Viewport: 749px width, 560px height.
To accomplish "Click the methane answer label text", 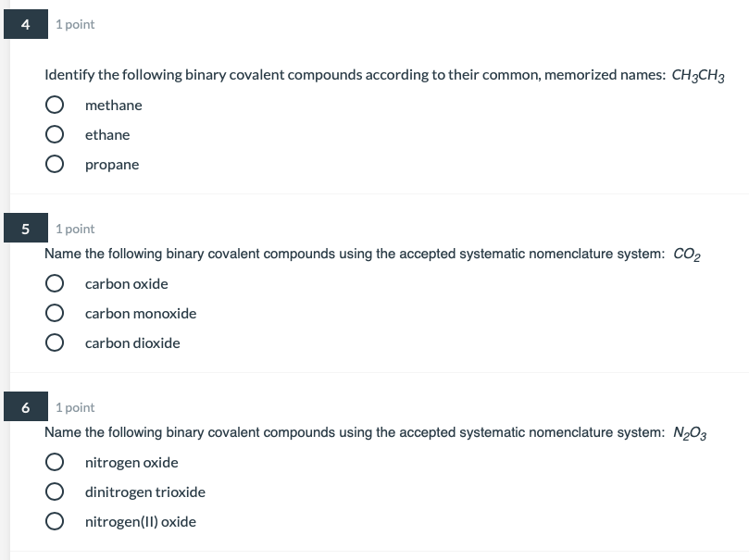I will (114, 105).
